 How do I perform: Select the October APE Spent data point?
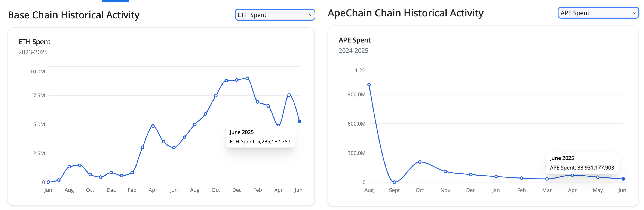point(420,162)
